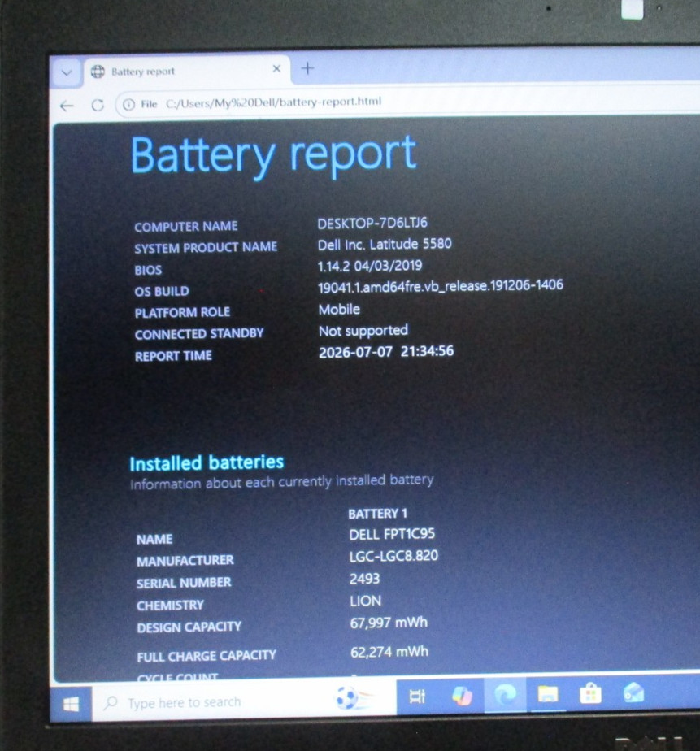The height and width of the screenshot is (751, 700).
Task: Open the Mail app from taskbar
Action: click(633, 692)
